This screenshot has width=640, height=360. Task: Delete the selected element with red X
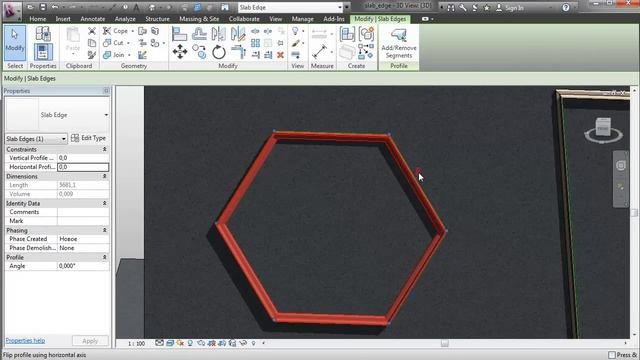pyautogui.click(x=280, y=55)
